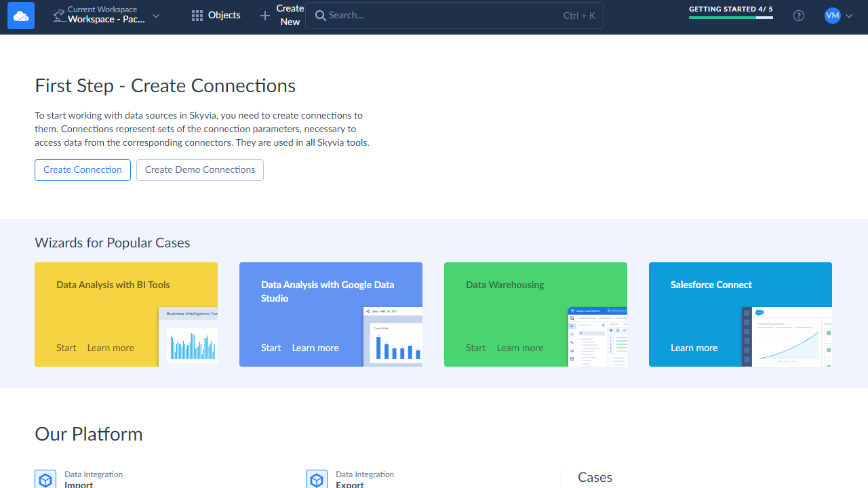The width and height of the screenshot is (868, 488).
Task: Click the VM user avatar
Action: [x=832, y=16]
